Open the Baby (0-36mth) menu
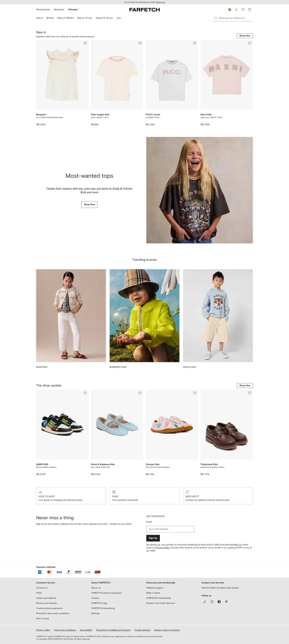Viewport: 289px width, 644px height. (66, 18)
